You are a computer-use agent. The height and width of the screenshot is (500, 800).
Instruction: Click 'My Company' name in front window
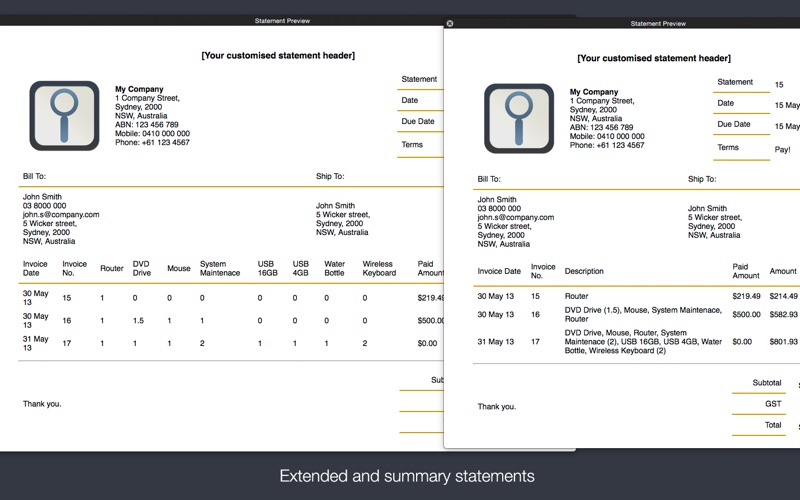point(593,92)
